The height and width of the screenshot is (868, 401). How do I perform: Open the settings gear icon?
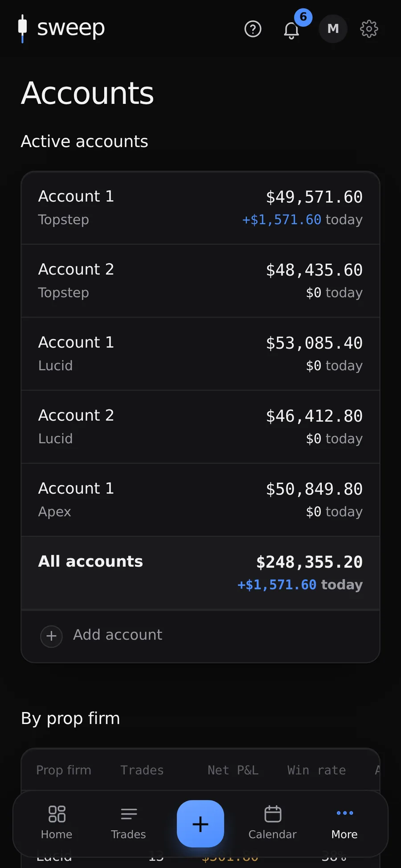click(369, 29)
